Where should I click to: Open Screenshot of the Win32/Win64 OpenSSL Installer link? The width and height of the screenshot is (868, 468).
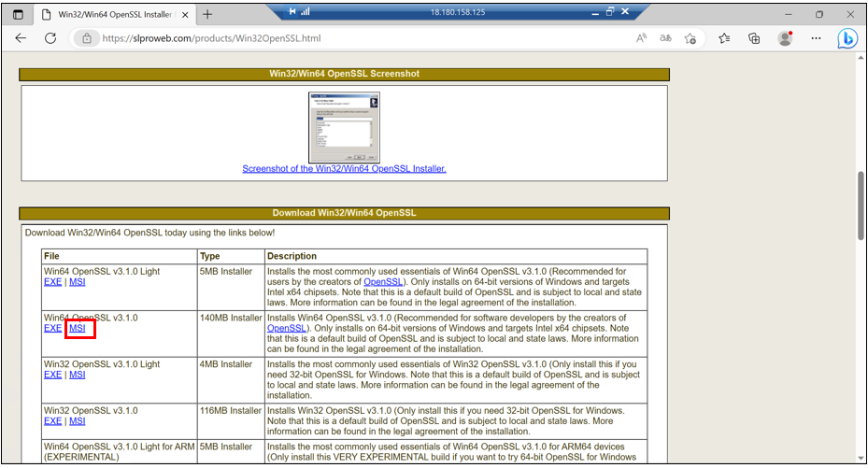point(344,169)
